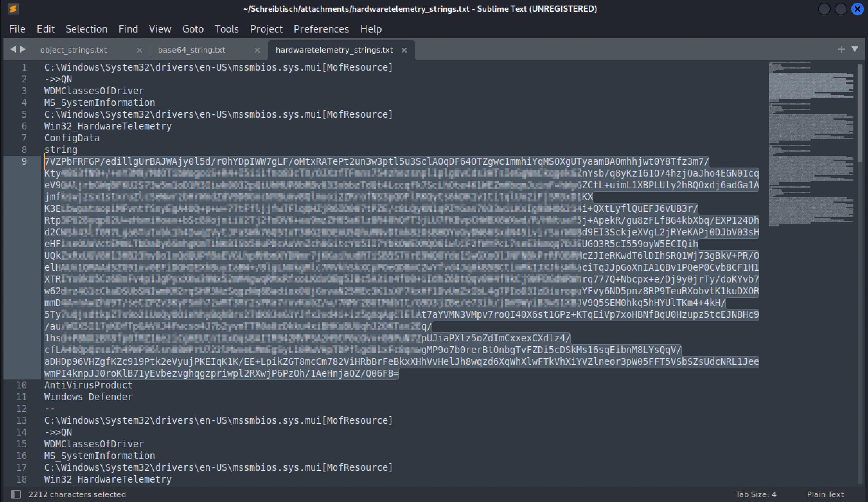The width and height of the screenshot is (868, 502).
Task: Click the vertical scrollbar handle
Action: pos(860,113)
